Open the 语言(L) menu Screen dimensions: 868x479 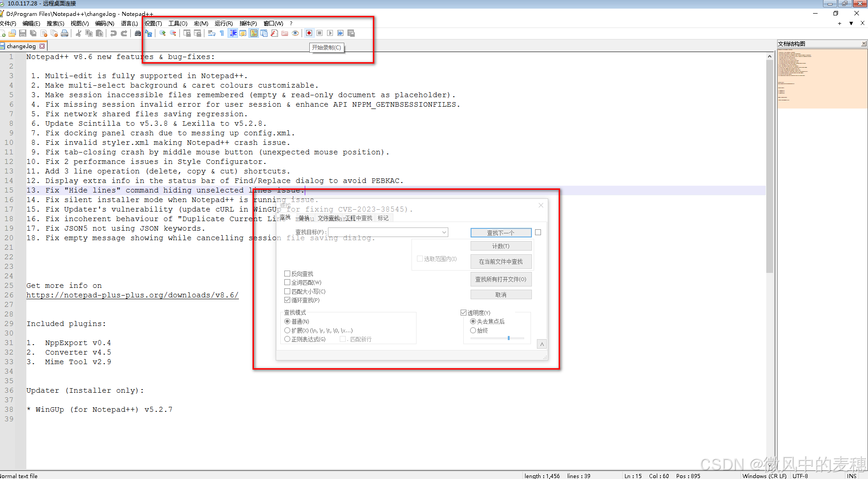click(129, 24)
